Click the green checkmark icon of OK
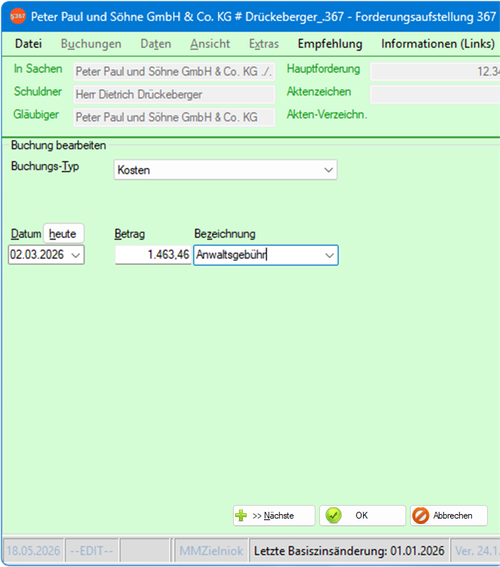Image resolution: width=500 pixels, height=567 pixels. (333, 515)
